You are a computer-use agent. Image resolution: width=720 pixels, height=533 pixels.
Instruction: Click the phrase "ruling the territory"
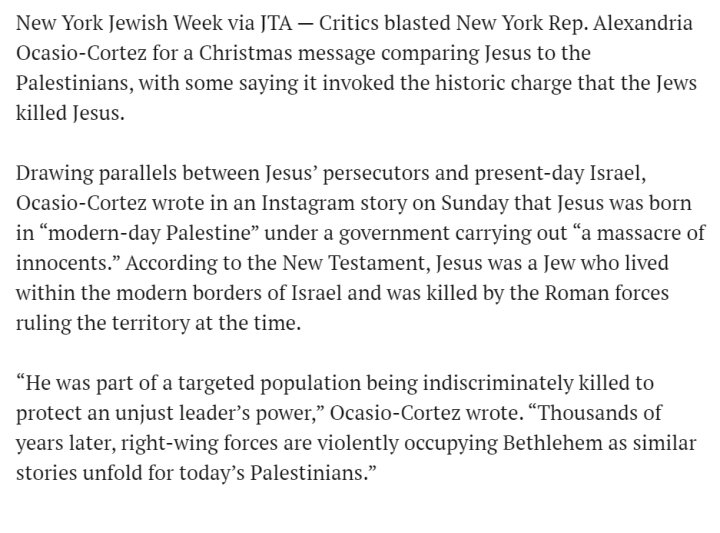click(x=103, y=323)
